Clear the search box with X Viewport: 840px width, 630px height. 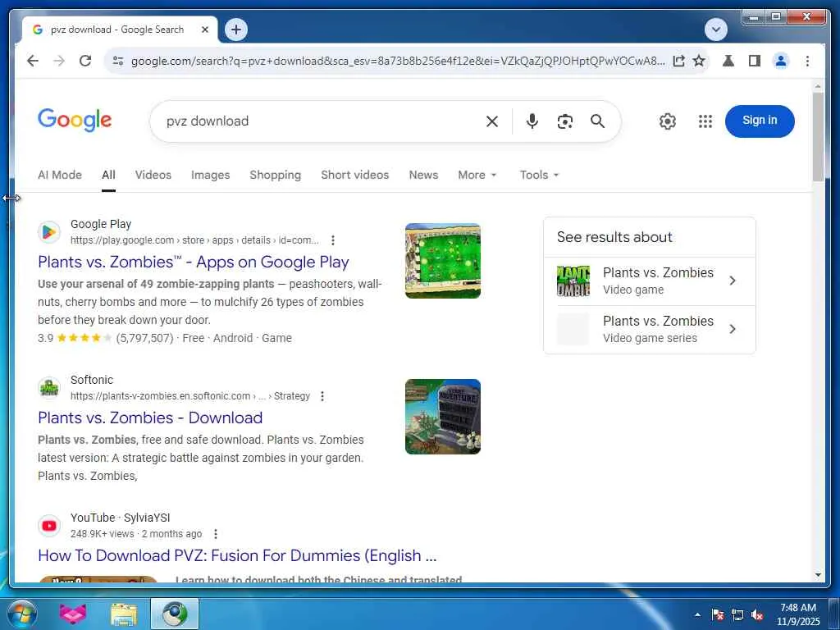point(492,121)
